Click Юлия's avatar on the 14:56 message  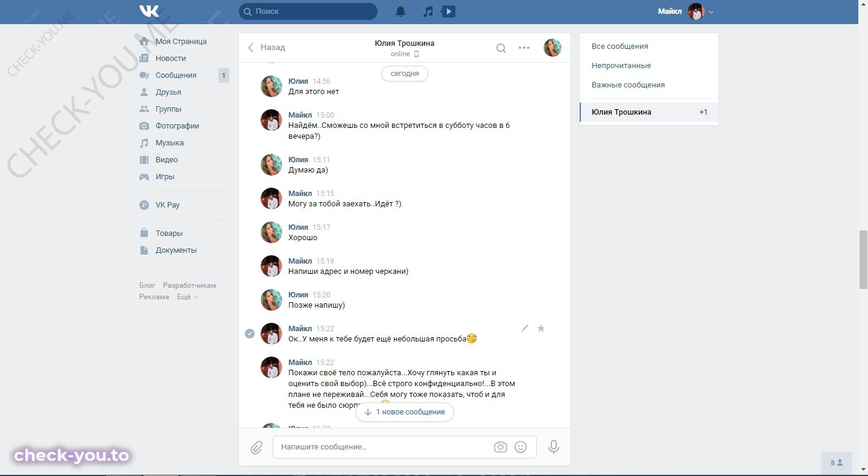[x=271, y=86]
